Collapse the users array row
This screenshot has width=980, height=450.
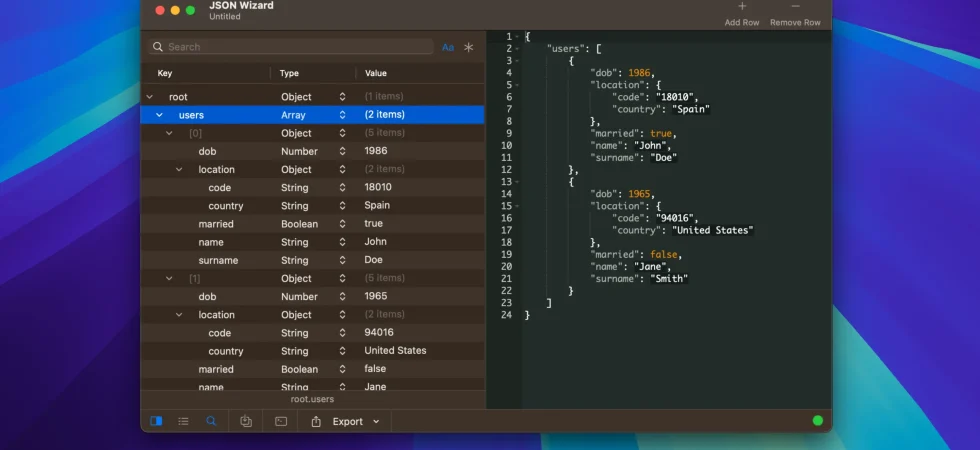(x=159, y=115)
